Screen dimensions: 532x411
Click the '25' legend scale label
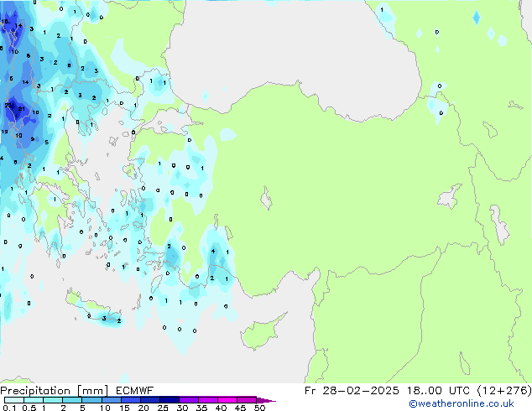coord(163,408)
